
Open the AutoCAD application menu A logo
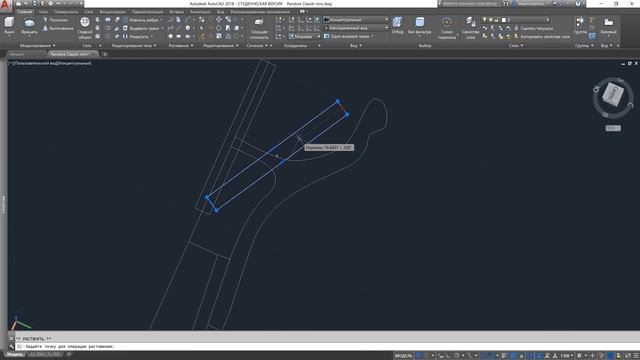5,5
